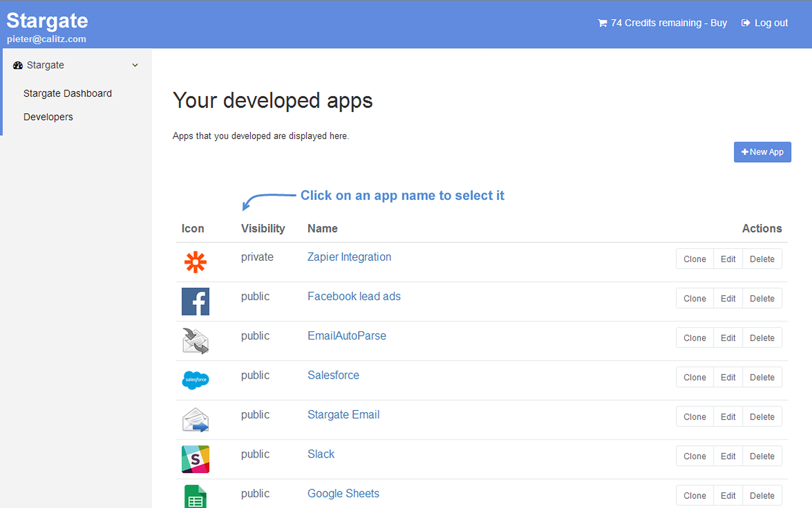The height and width of the screenshot is (508, 812).
Task: Delete the Salesforce app
Action: pos(762,377)
